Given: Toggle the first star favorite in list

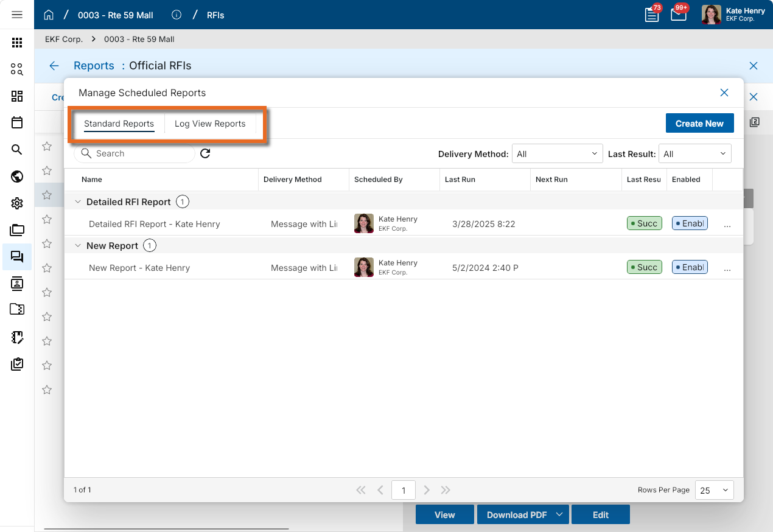Looking at the screenshot, I should click(x=47, y=146).
